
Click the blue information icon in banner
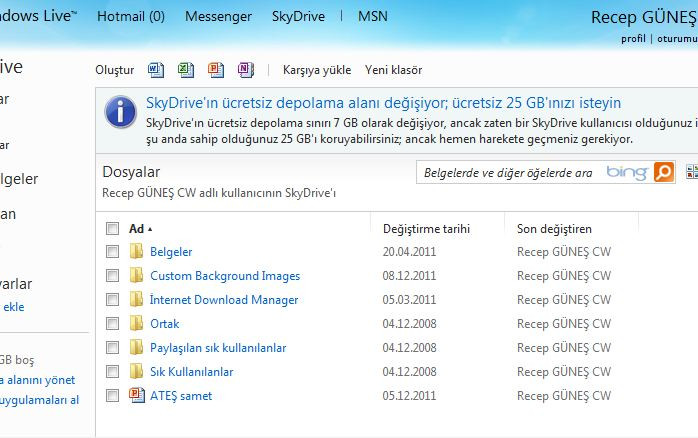coord(120,112)
